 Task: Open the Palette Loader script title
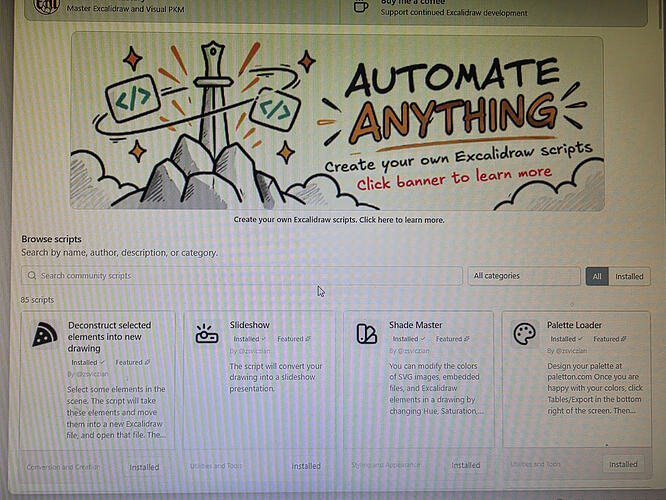pyautogui.click(x=574, y=325)
